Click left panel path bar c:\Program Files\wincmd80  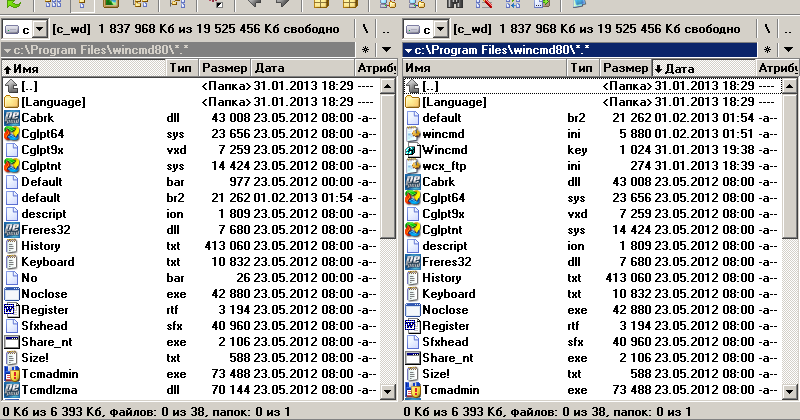tap(178, 50)
